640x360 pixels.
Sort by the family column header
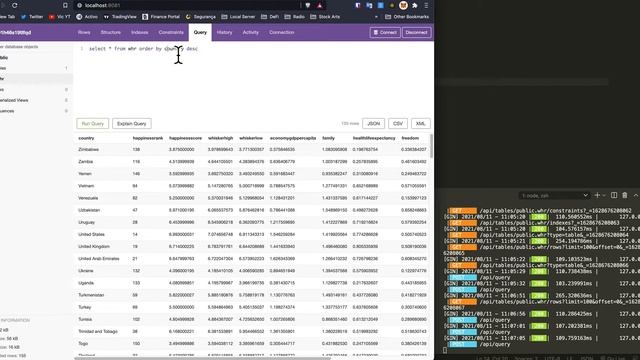coord(329,138)
